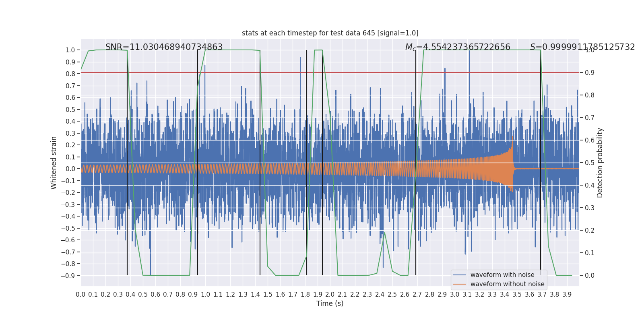Select the 0.7 tick on the Time axis
The image size is (644, 322).
click(x=168, y=294)
